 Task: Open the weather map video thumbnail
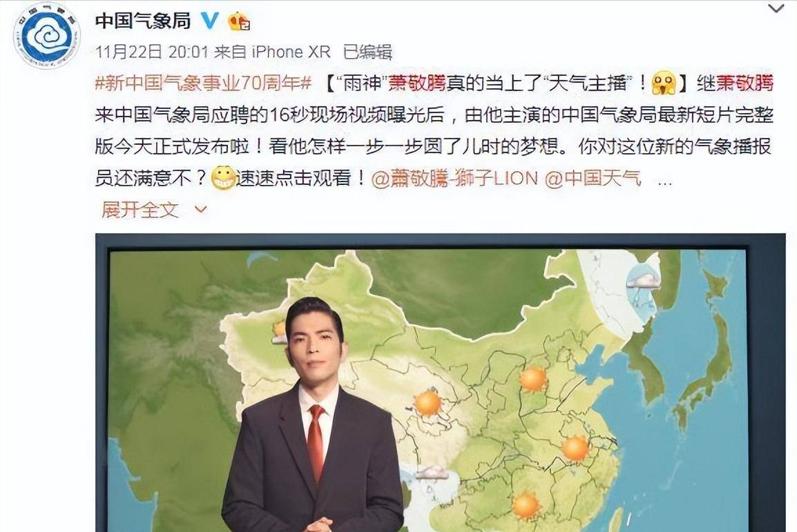pos(440,383)
